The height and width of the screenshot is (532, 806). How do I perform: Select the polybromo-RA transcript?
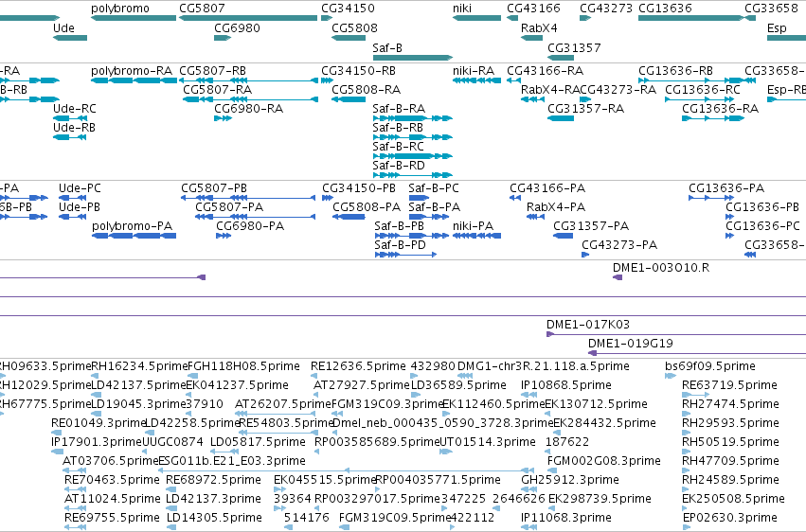[x=132, y=70]
